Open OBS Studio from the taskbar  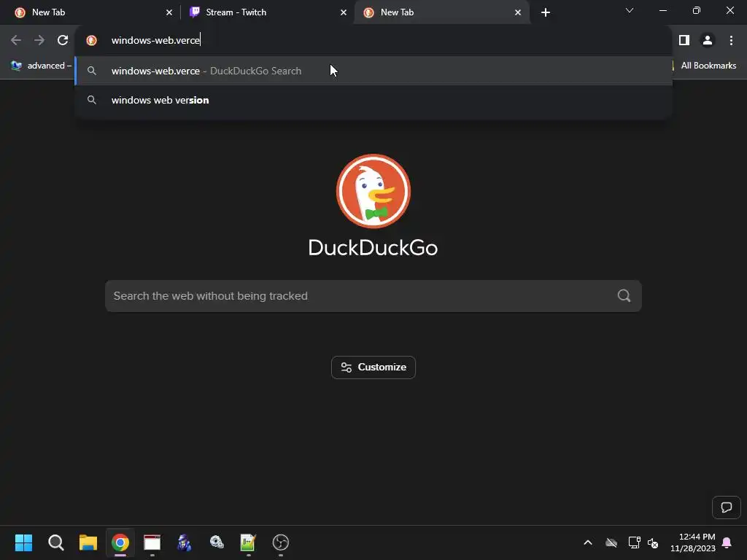coord(281,542)
